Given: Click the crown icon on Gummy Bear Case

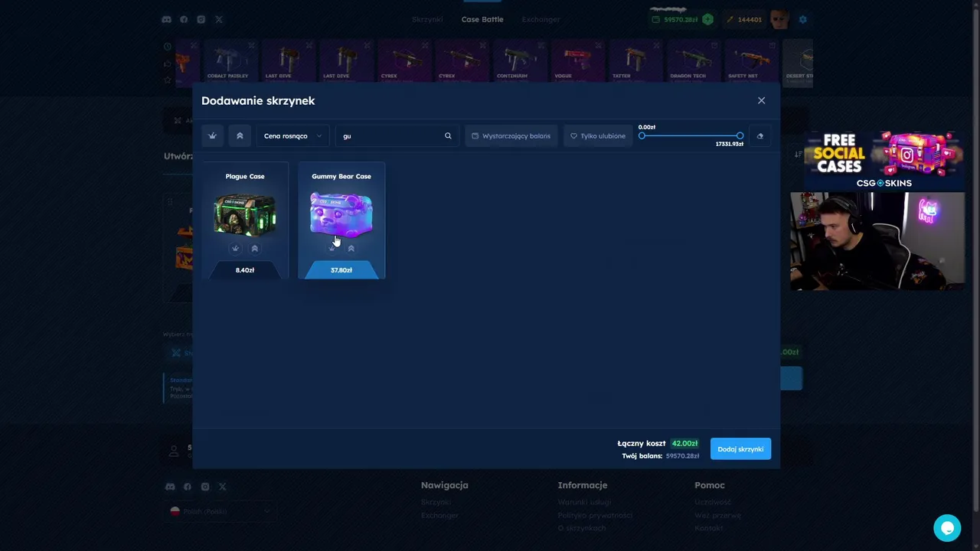Looking at the screenshot, I should point(332,248).
